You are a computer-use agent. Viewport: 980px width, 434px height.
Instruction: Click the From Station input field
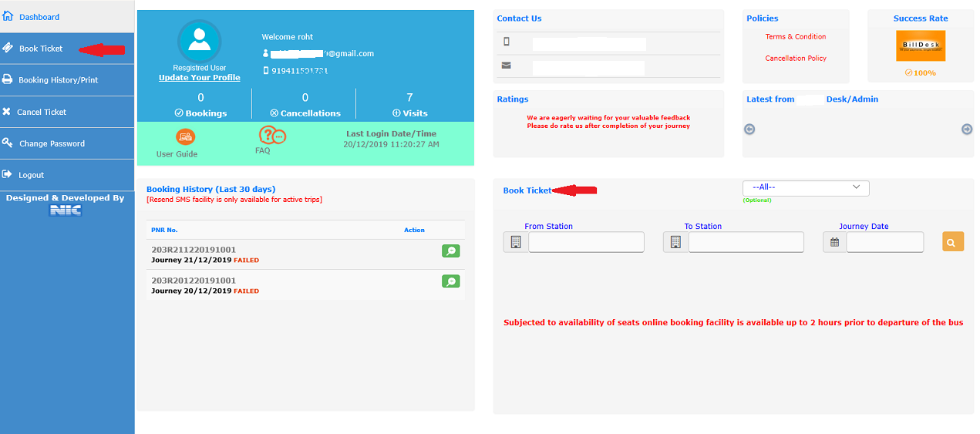586,242
